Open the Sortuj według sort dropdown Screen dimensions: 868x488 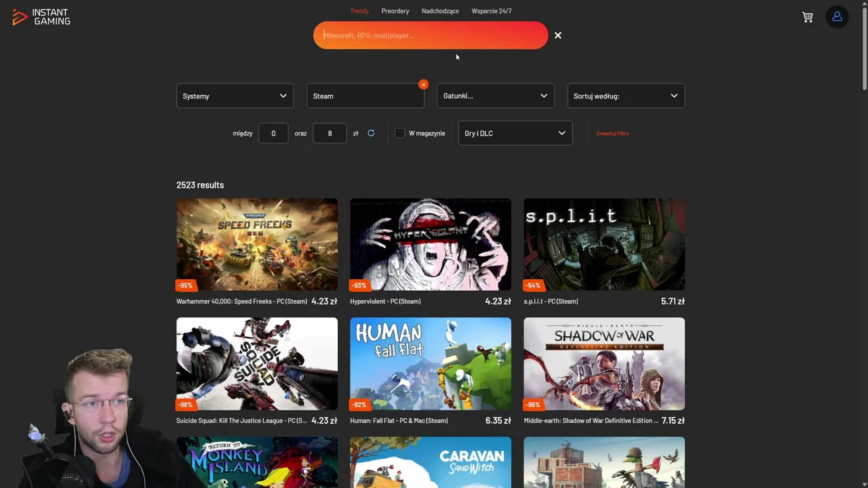625,96
